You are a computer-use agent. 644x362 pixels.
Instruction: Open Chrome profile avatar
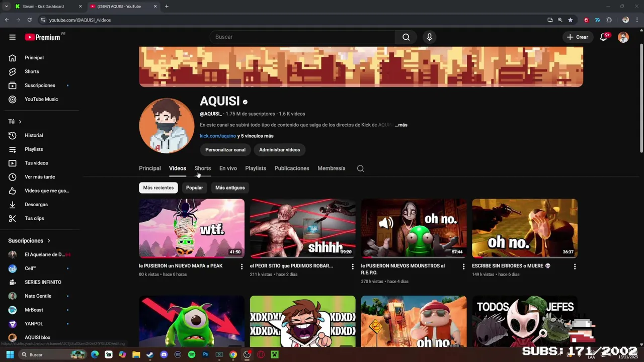[625, 20]
